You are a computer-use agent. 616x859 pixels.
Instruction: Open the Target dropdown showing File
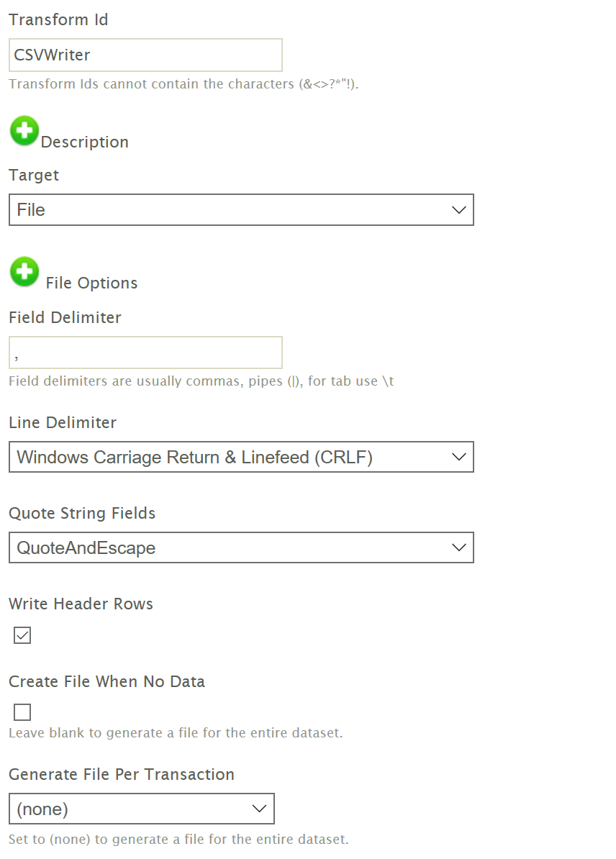[241, 210]
